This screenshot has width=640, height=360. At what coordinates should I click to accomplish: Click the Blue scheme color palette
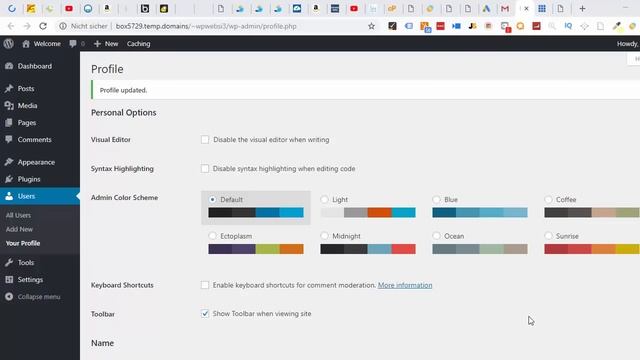(x=480, y=213)
